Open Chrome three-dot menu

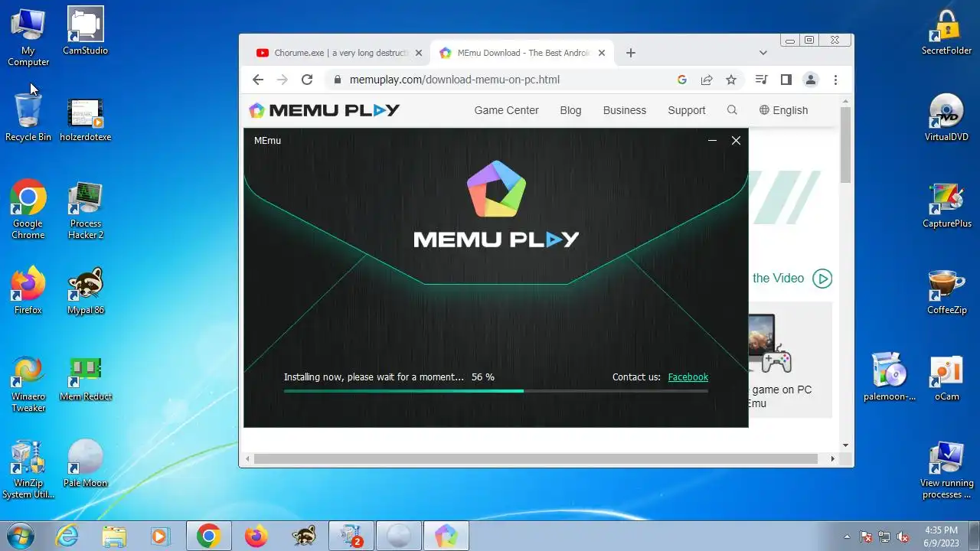835,80
